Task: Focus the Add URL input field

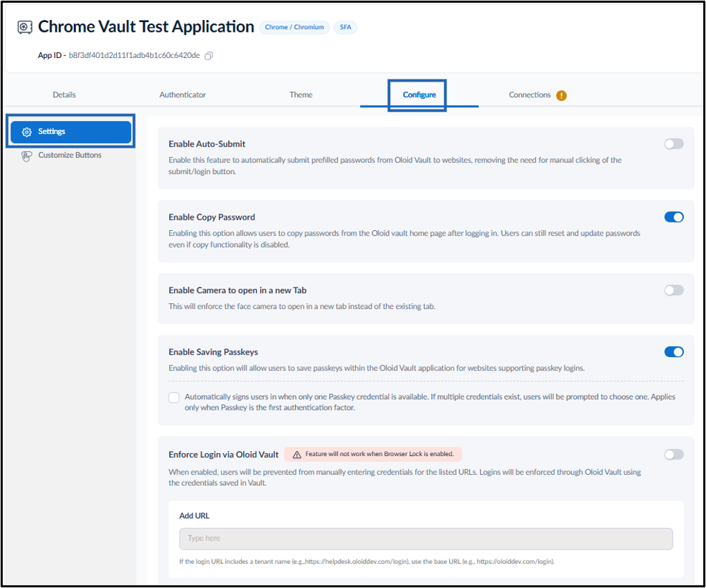Action: pyautogui.click(x=426, y=539)
